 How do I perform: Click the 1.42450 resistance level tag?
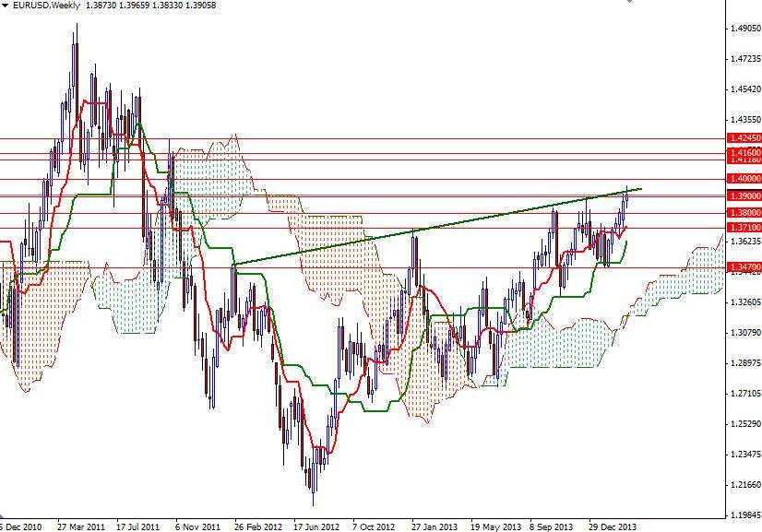click(744, 137)
